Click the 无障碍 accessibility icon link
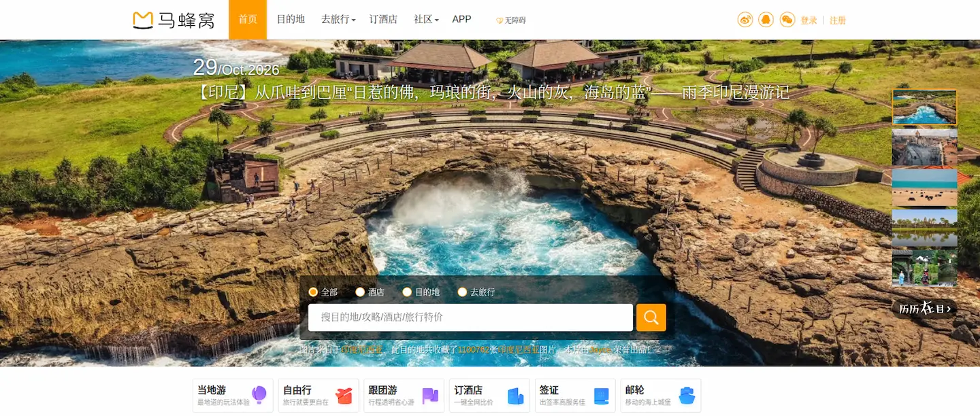The width and height of the screenshot is (980, 416). point(510,20)
